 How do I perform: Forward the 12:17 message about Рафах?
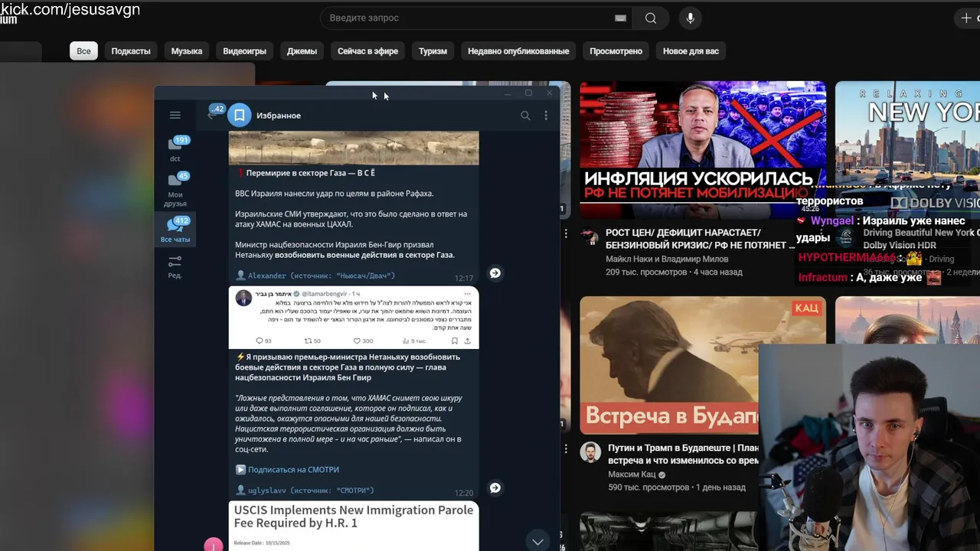pos(495,273)
